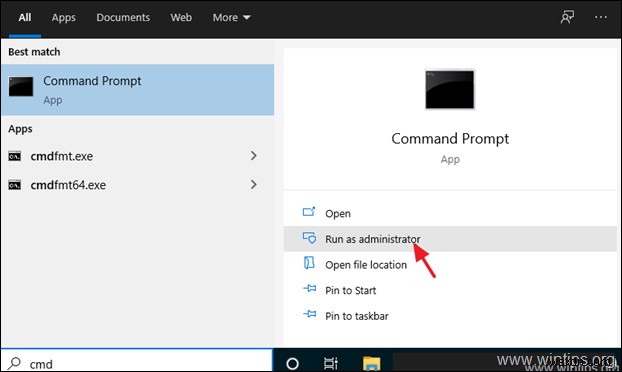Expand cmdfmt64.exe options chevron
This screenshot has height=372, width=622.
pyautogui.click(x=253, y=184)
